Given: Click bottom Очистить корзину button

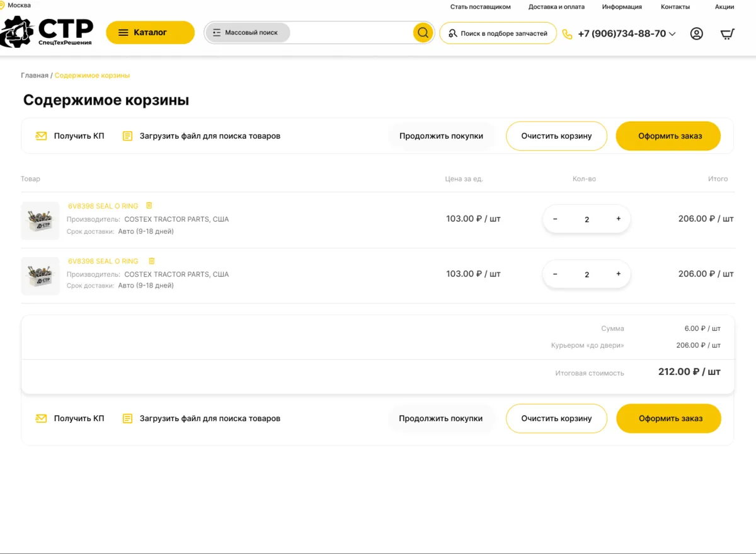Looking at the screenshot, I should tap(556, 418).
